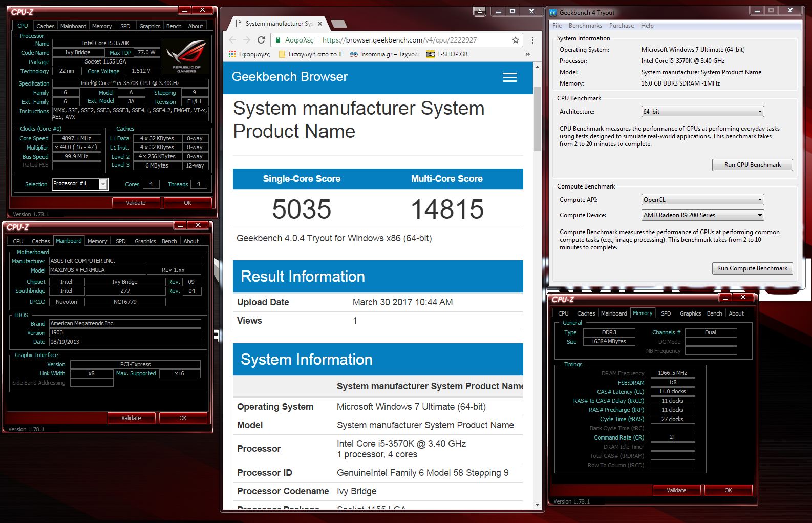812x523 pixels.
Task: Switch Mainboard CPU-Z window to Graphics tab
Action: point(145,241)
